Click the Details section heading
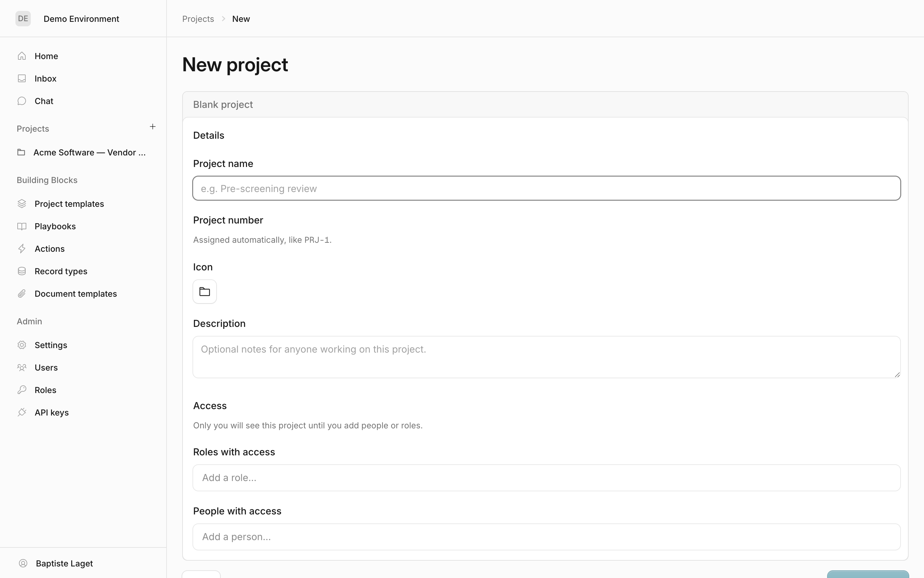 pos(209,135)
